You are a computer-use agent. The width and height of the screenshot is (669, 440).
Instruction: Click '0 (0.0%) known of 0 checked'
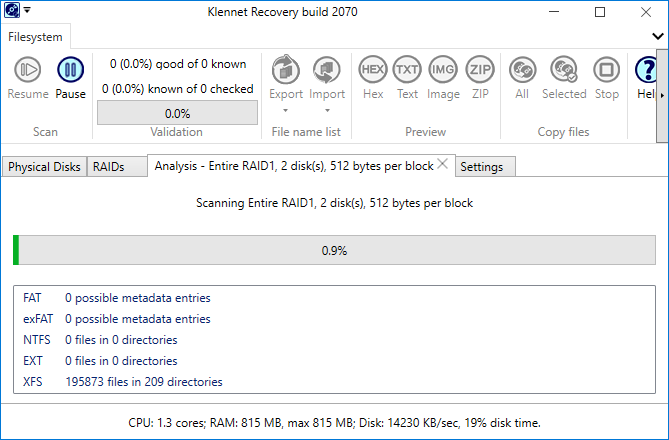tap(177, 89)
